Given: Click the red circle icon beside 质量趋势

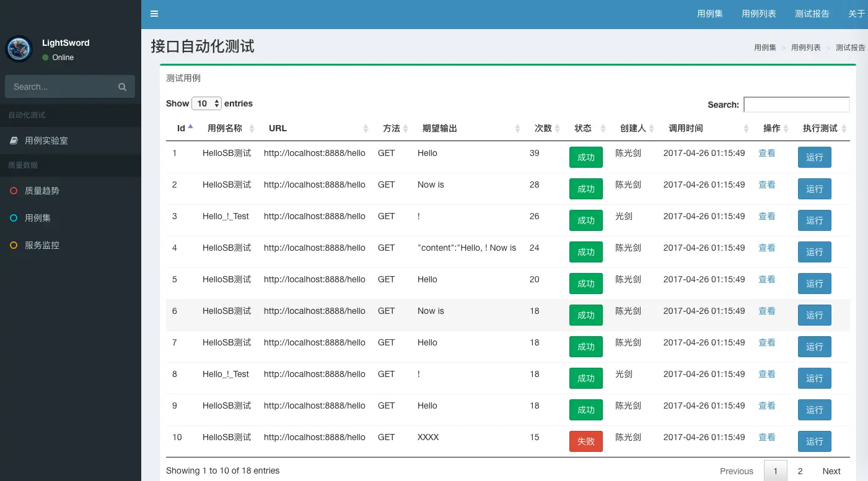Looking at the screenshot, I should 14,191.
